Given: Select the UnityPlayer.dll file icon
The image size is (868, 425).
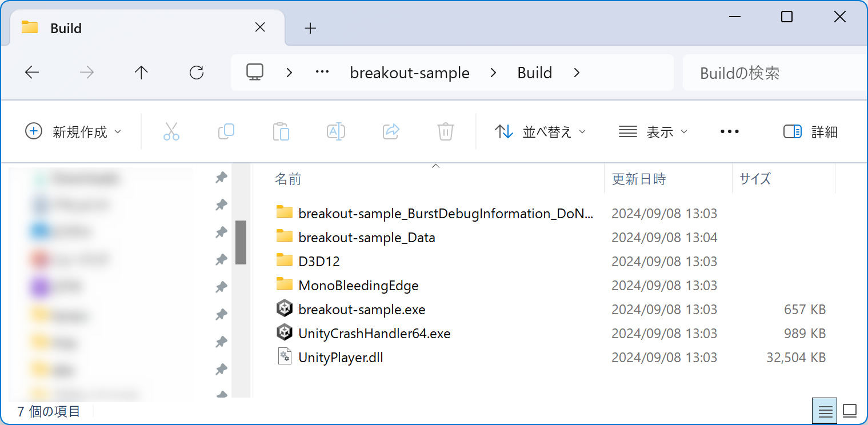Looking at the screenshot, I should pos(285,357).
